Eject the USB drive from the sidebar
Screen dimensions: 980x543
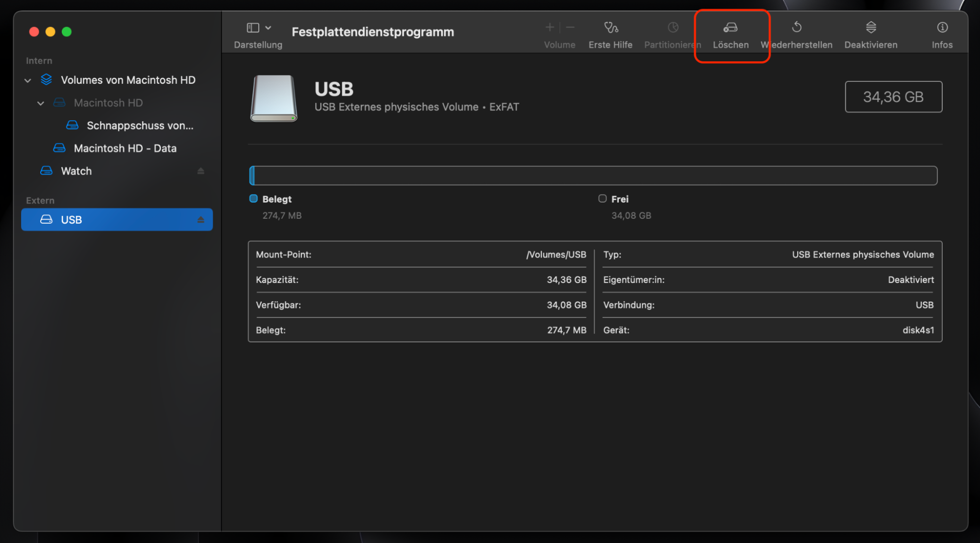click(201, 219)
